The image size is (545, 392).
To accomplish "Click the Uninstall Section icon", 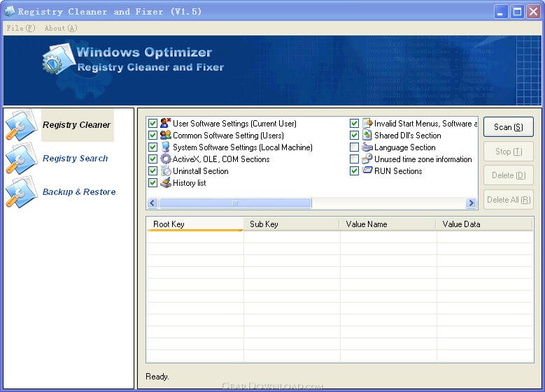I will 165,170.
